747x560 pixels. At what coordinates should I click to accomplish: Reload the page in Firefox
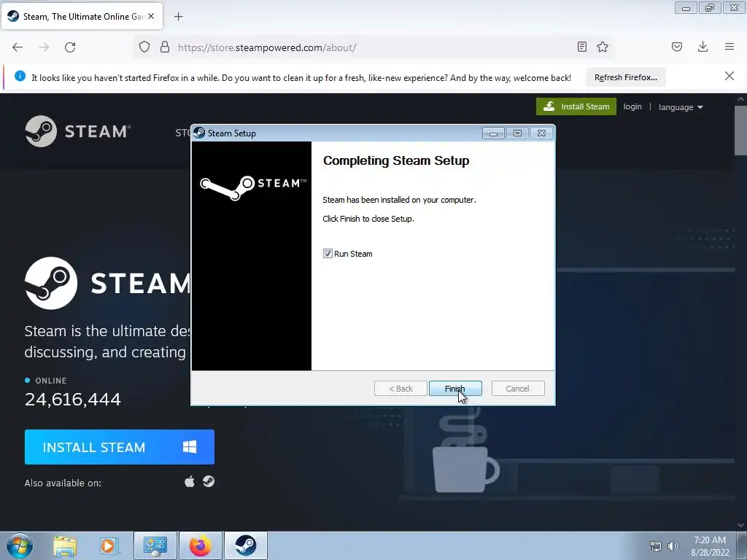coord(70,47)
